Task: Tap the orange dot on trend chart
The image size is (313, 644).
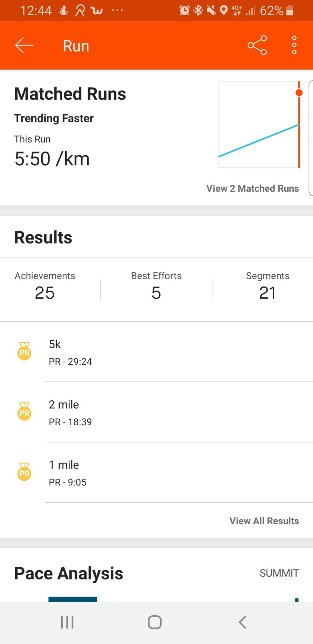Action: coord(299,93)
